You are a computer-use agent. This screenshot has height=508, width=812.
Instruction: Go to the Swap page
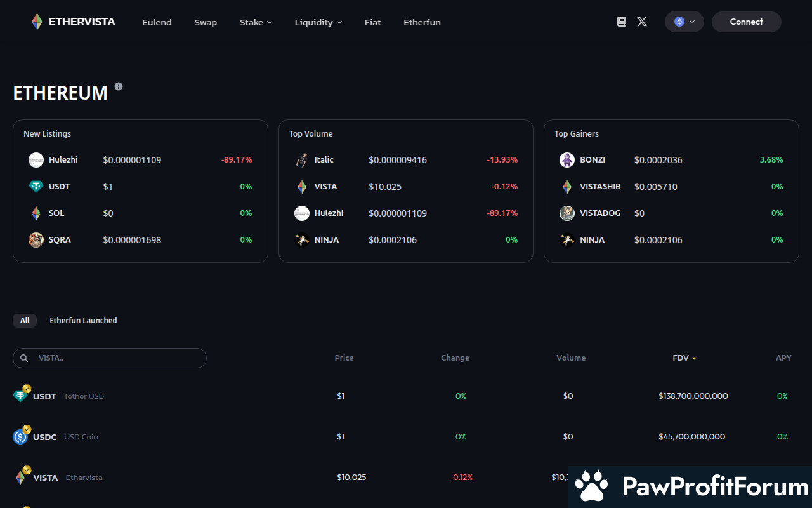[206, 22]
